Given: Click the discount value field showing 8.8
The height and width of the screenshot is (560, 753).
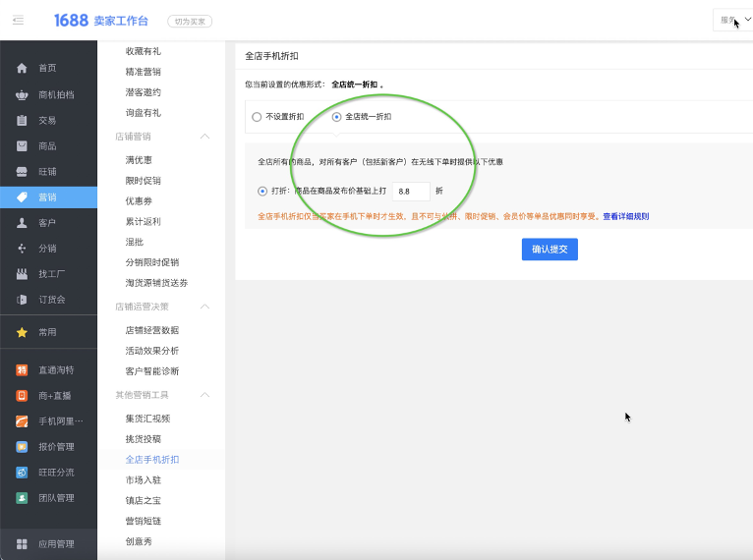Looking at the screenshot, I should tap(411, 192).
